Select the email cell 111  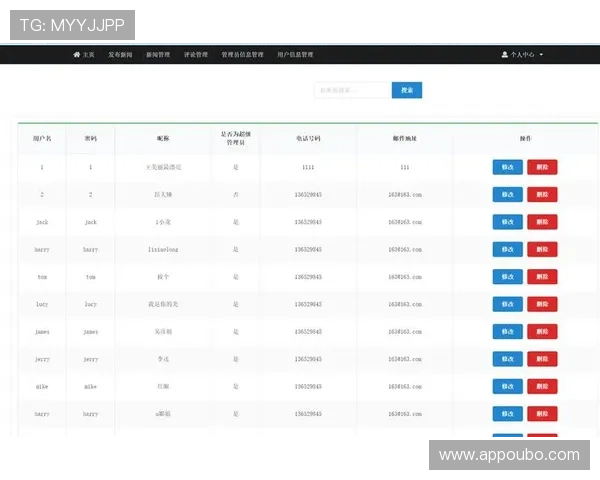click(405, 167)
